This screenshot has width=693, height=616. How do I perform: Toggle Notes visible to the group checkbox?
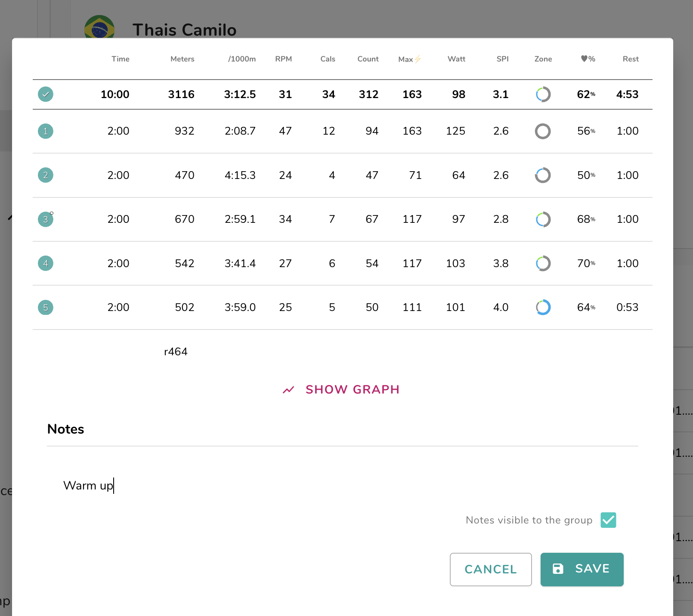point(608,520)
